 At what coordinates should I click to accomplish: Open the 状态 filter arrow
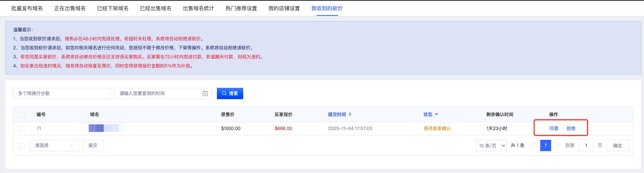(x=436, y=115)
